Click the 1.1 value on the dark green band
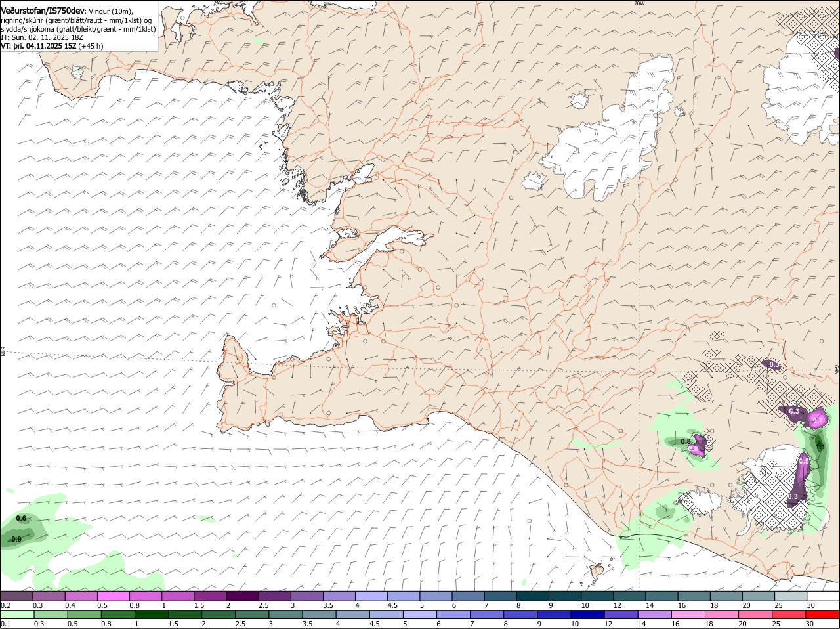840x629 pixels. (820, 446)
